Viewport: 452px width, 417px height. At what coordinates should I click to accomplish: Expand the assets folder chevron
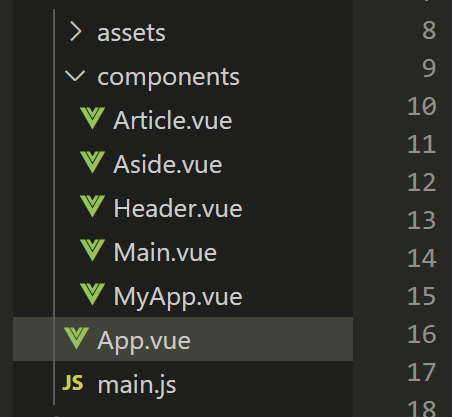[76, 32]
